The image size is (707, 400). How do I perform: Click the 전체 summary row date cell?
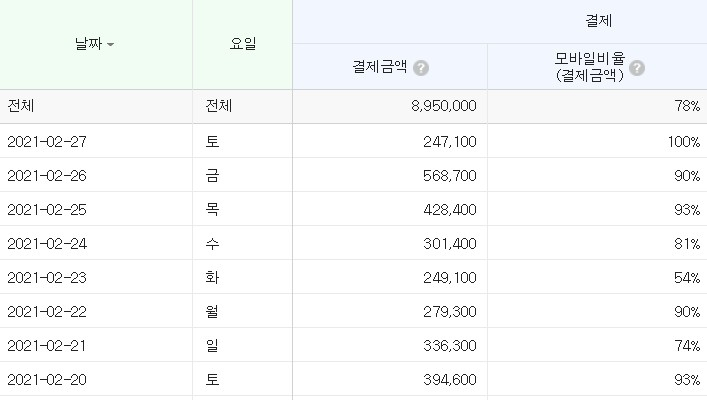(96, 106)
